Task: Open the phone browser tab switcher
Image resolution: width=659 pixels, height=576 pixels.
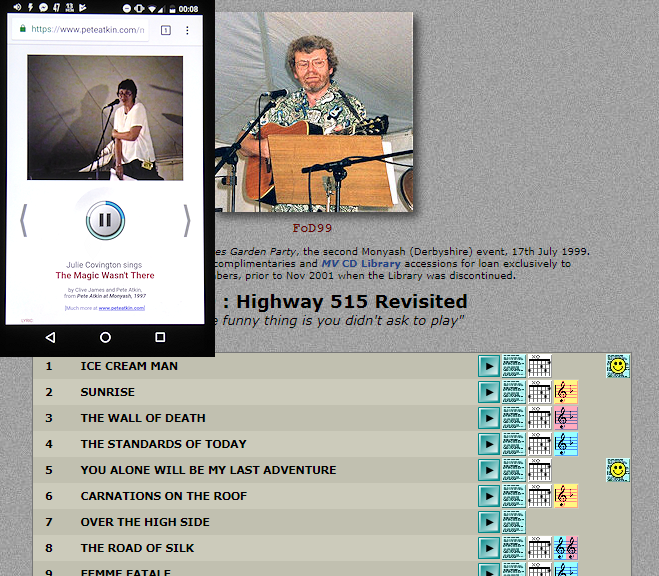Action: (166, 30)
